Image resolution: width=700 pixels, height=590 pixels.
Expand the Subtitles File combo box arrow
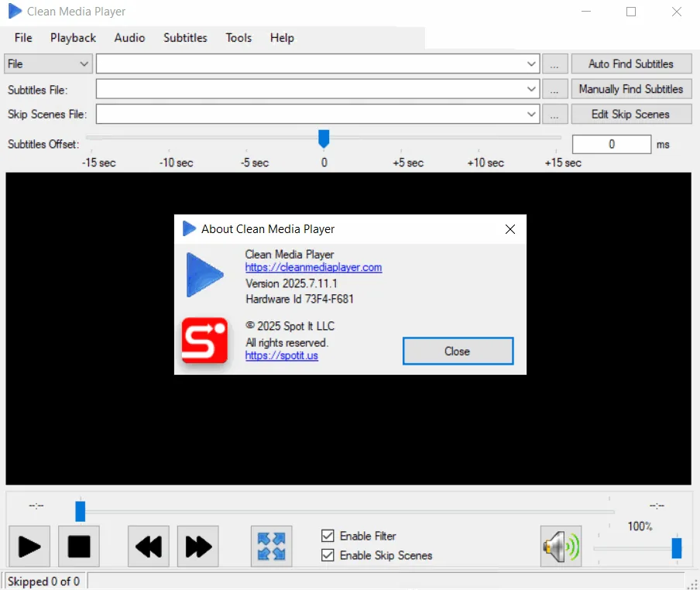click(x=531, y=89)
